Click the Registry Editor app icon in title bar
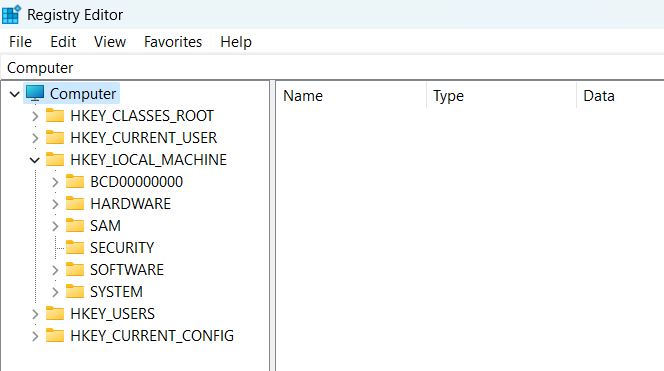The height and width of the screenshot is (371, 664). (11, 14)
